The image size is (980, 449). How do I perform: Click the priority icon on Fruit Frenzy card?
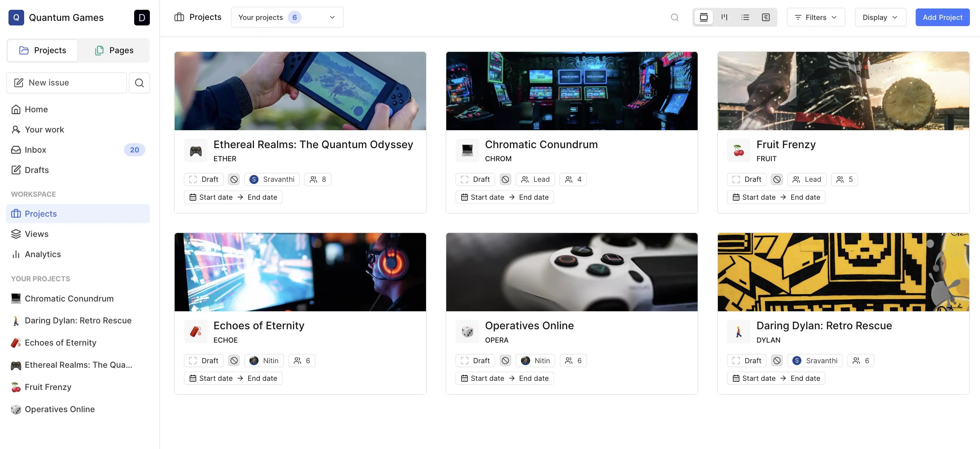click(x=777, y=179)
